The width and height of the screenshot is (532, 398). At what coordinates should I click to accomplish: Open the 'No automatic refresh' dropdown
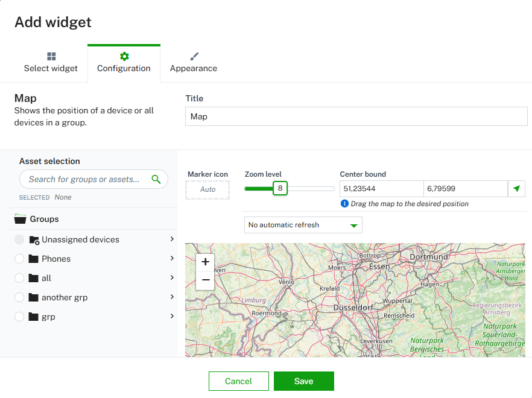click(303, 225)
